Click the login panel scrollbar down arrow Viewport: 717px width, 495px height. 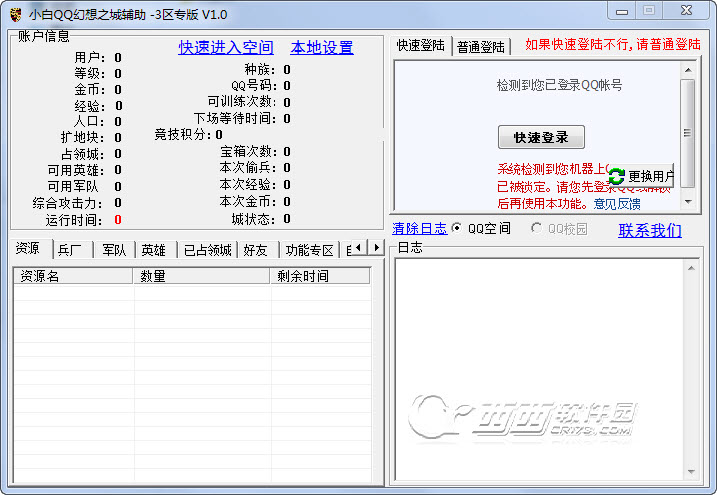(688, 202)
